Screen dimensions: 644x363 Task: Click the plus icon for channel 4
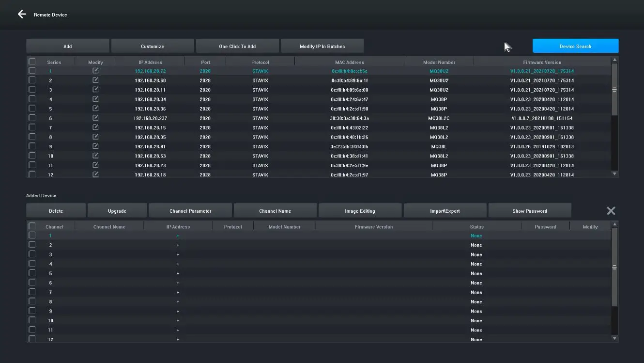[x=178, y=264]
